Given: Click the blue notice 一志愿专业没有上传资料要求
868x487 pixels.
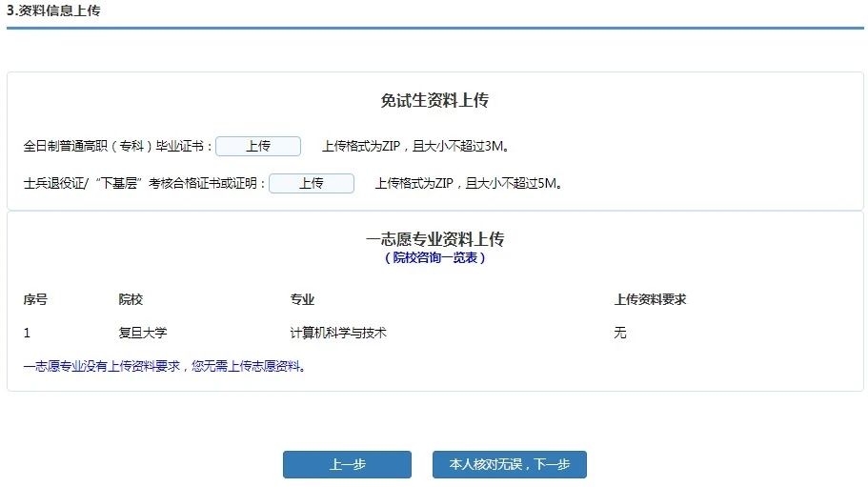Looking at the screenshot, I should pos(164,366).
